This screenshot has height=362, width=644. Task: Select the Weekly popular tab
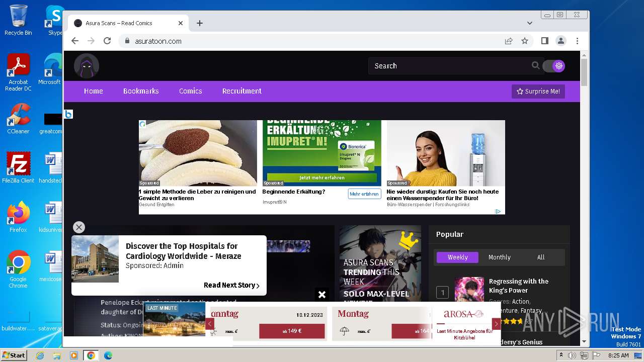[457, 257]
